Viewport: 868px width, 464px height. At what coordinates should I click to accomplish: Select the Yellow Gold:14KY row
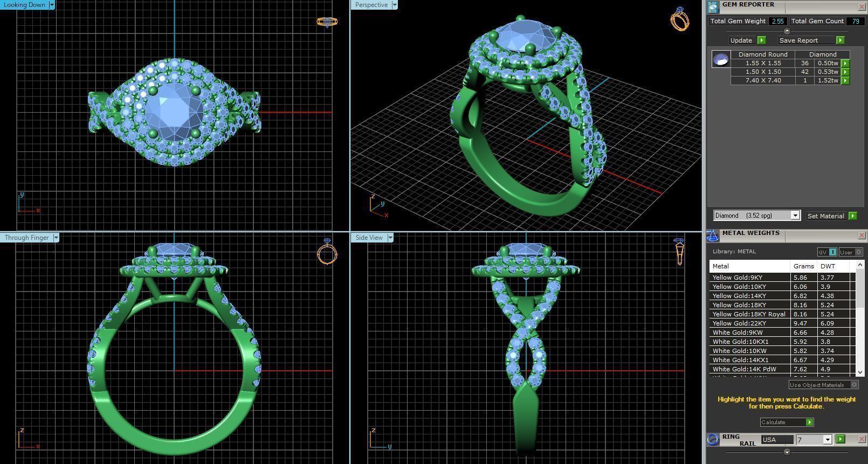click(782, 296)
